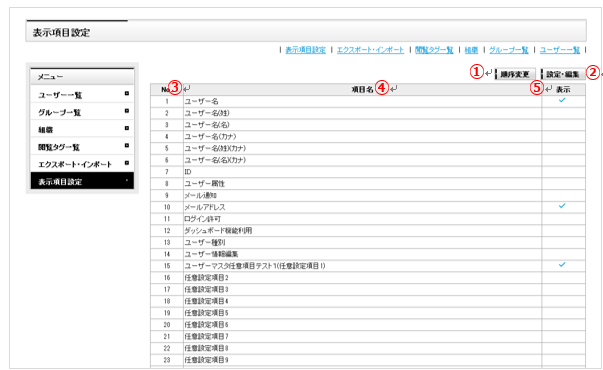Click the ユーザーマスタ任意項目テスト1 item name

pos(255,266)
